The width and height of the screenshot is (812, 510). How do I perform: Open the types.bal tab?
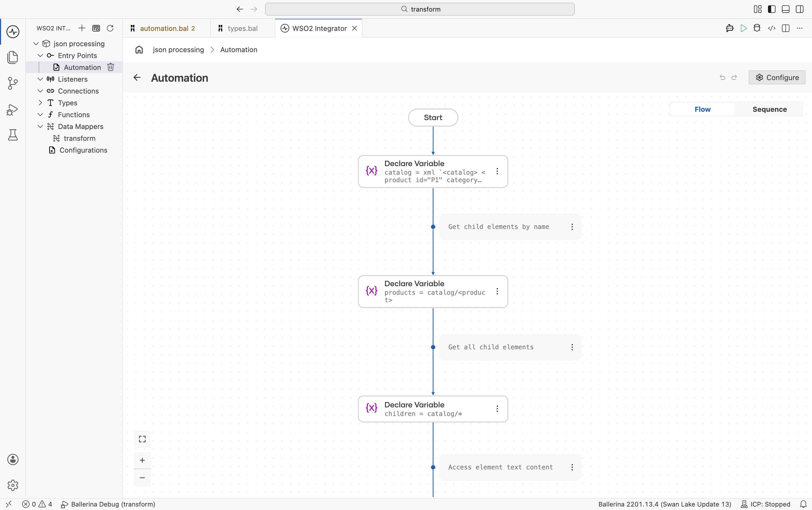(242, 28)
